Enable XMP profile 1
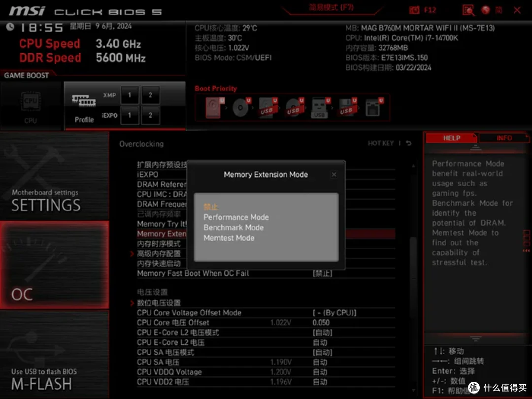 [x=130, y=95]
